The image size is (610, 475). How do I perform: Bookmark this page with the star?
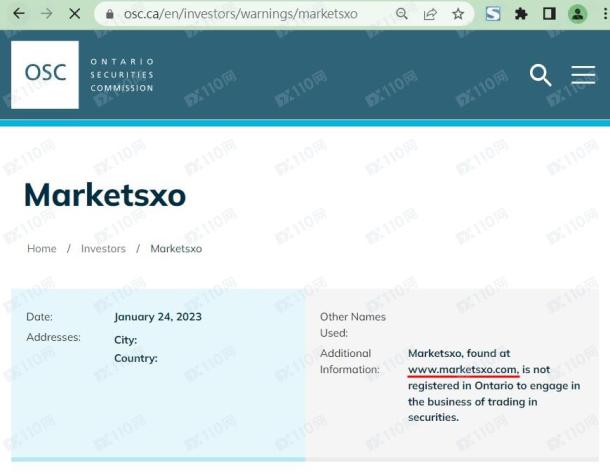coord(458,14)
